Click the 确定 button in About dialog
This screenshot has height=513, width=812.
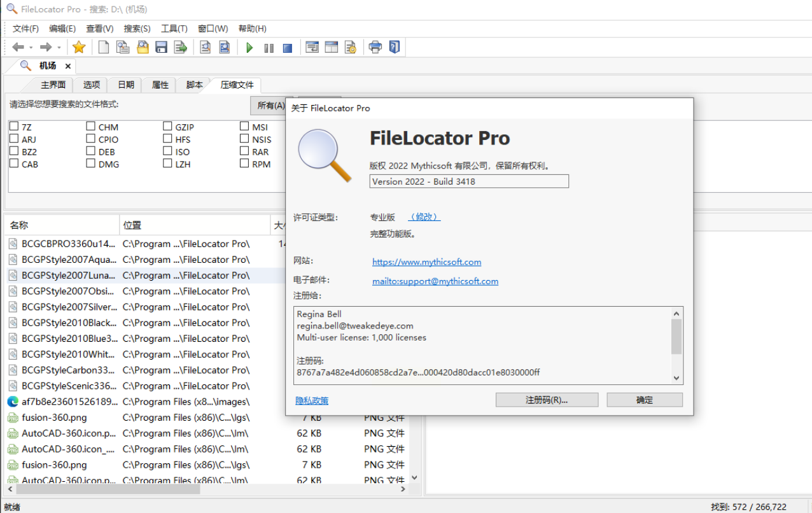[645, 400]
